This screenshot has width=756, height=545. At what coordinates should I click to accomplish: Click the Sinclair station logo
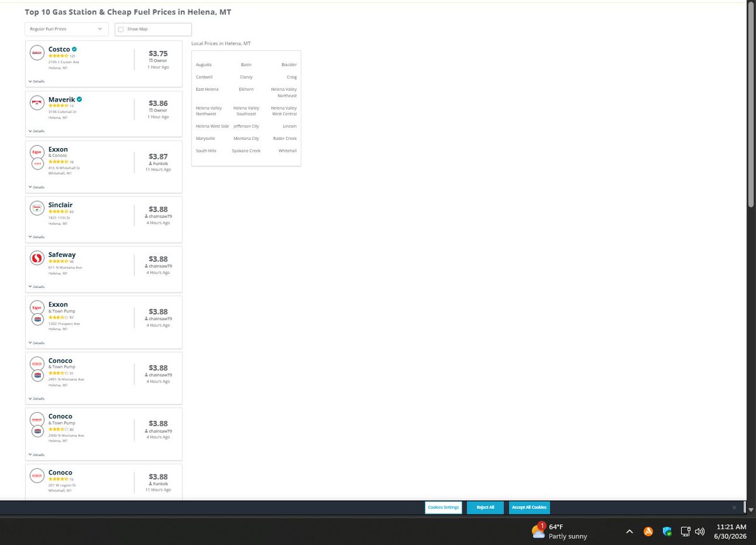point(37,209)
